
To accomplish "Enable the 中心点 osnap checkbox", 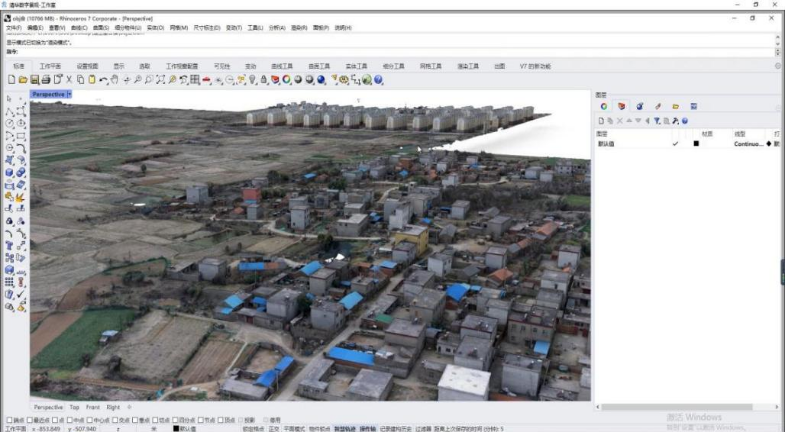I will [x=90, y=420].
